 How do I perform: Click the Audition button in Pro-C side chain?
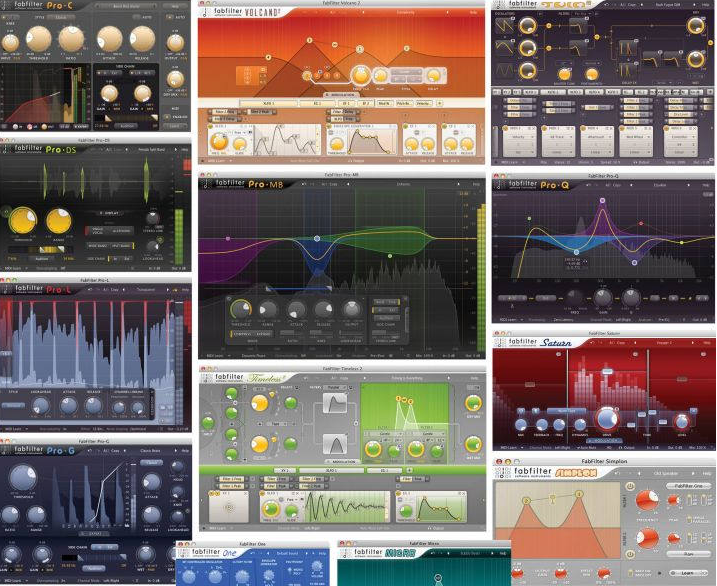[x=127, y=126]
